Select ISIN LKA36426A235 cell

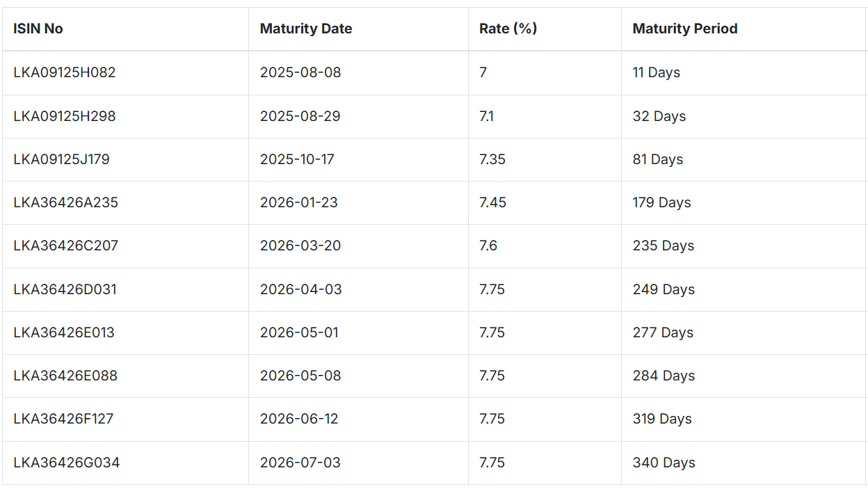pyautogui.click(x=125, y=202)
